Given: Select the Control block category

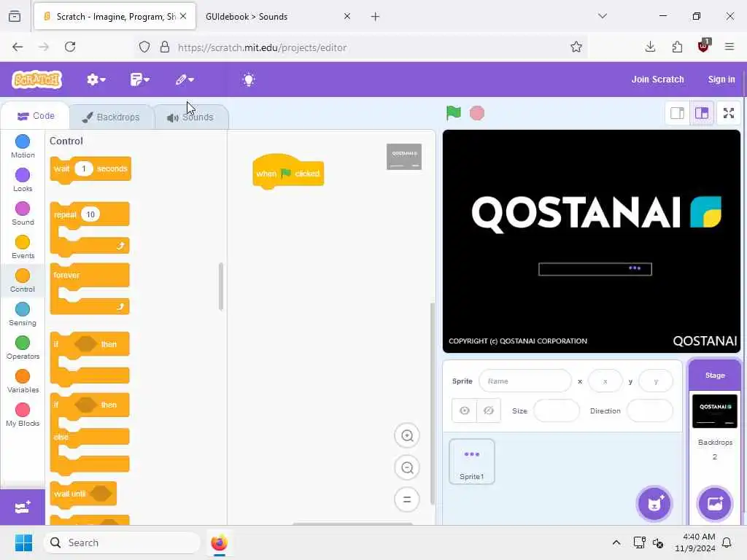Looking at the screenshot, I should click(23, 281).
